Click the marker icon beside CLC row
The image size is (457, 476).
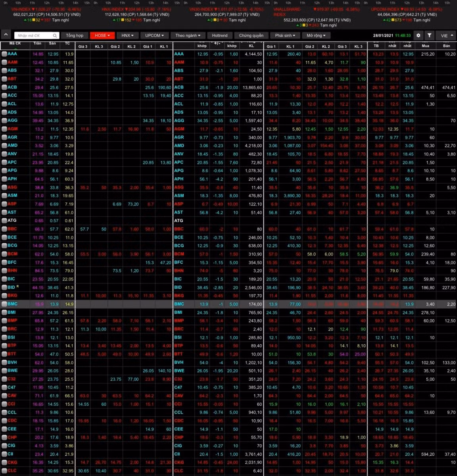pos(4,471)
